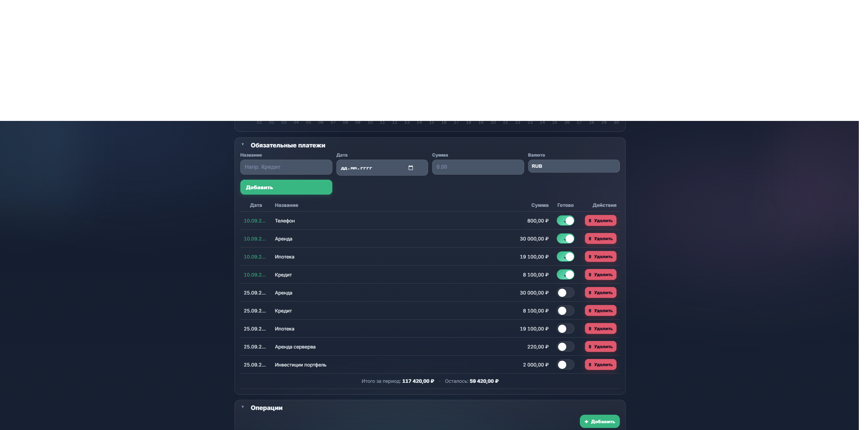Turn off Готово toggle for Телефон
This screenshot has width=868, height=430.
(565, 221)
